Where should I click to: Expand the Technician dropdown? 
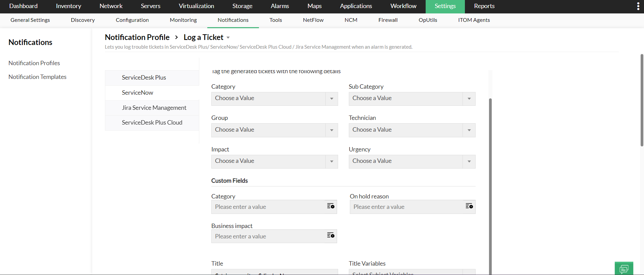pyautogui.click(x=412, y=130)
